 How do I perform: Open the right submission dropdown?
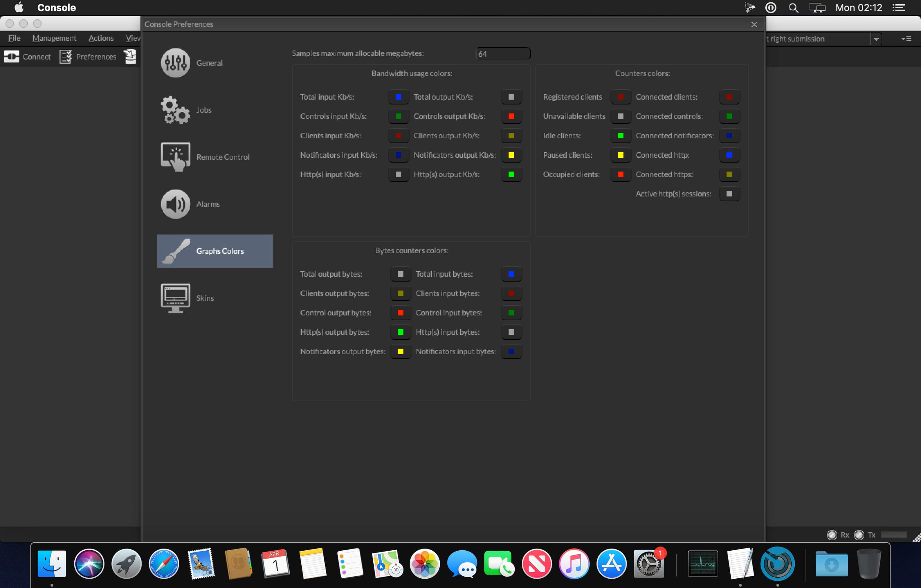click(x=876, y=39)
